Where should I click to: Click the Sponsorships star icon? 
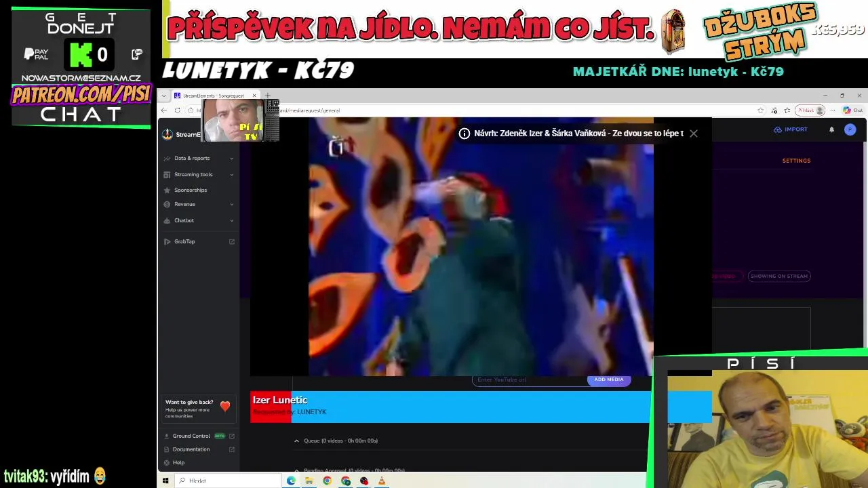coord(167,190)
